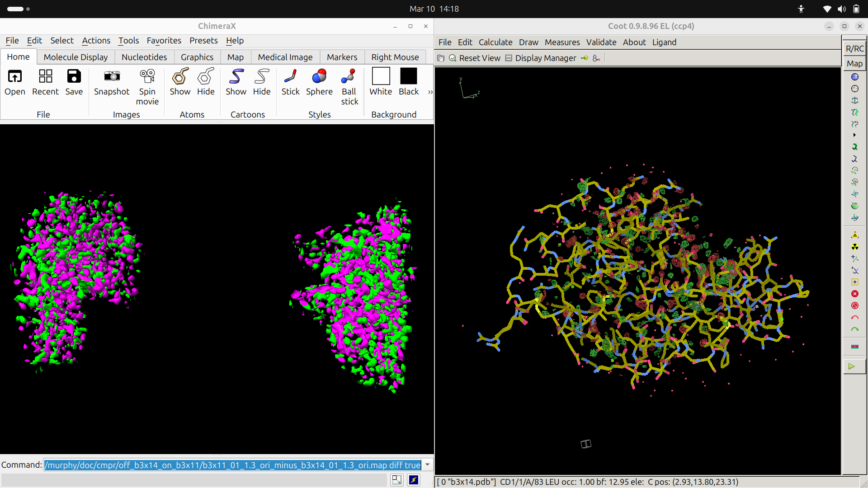Click into the ChimeraX command field
Screen dimensions: 868x488
click(x=232, y=465)
